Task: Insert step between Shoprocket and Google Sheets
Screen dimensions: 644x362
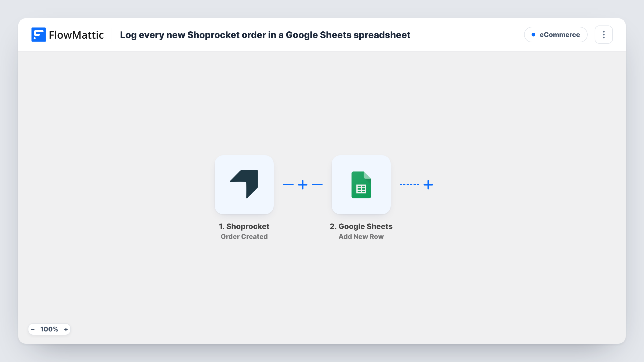Action: pyautogui.click(x=303, y=185)
